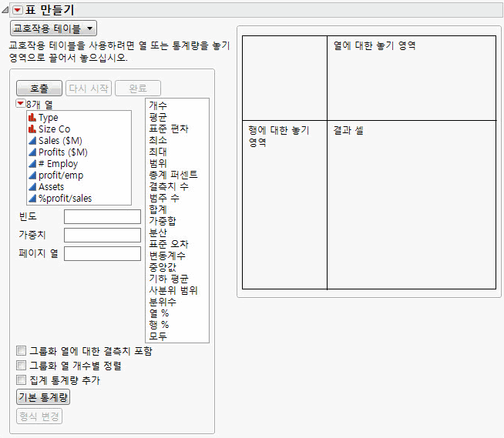Select the 평균 statistic

tap(158, 117)
